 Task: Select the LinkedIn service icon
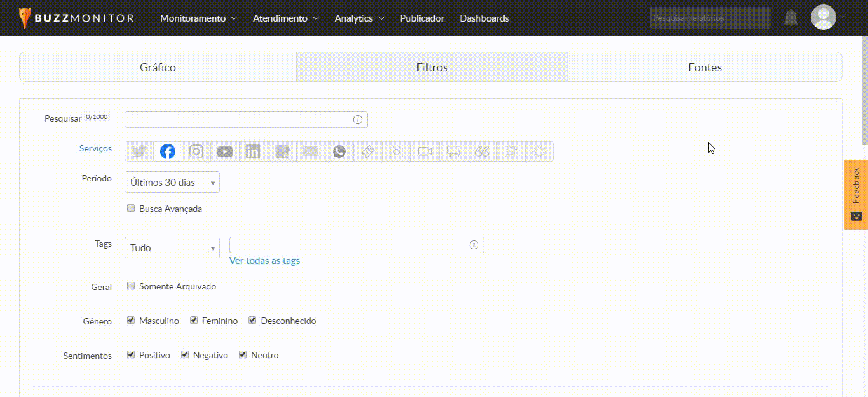pyautogui.click(x=253, y=151)
